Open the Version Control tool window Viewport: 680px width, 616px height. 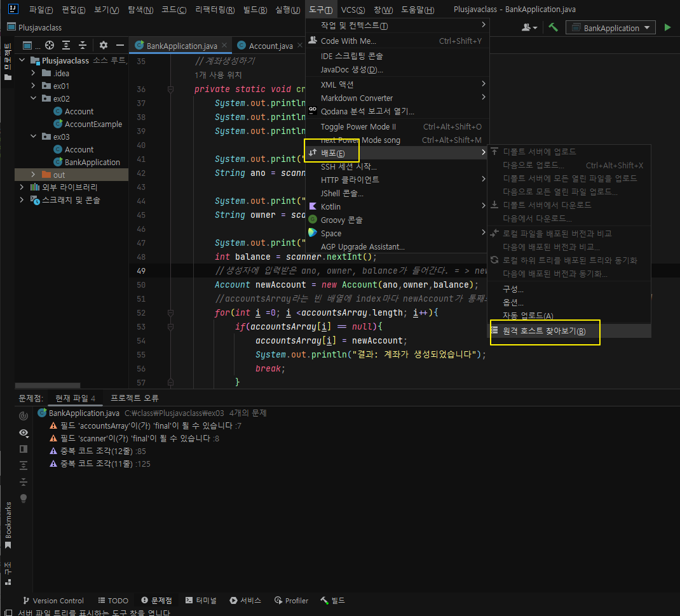53,600
